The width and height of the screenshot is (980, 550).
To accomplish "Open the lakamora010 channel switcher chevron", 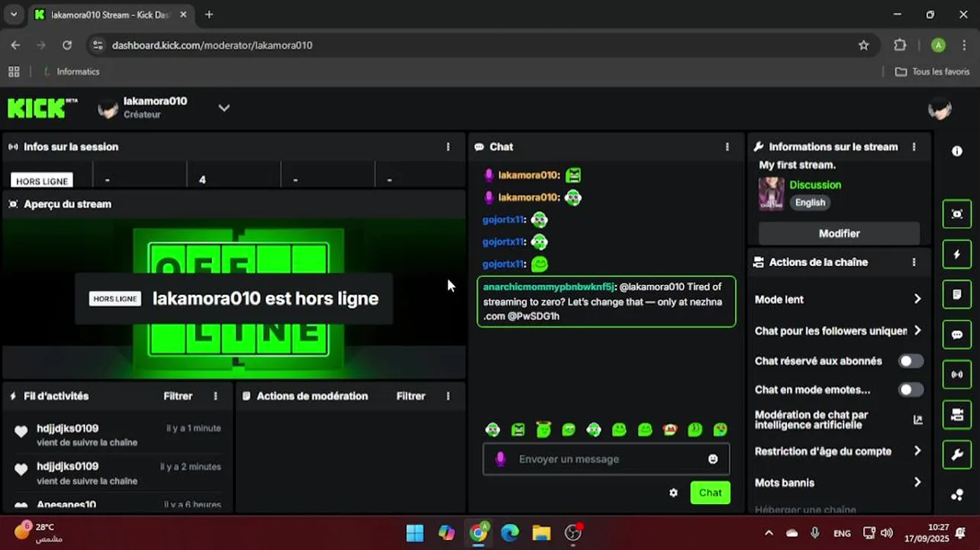I will click(224, 108).
